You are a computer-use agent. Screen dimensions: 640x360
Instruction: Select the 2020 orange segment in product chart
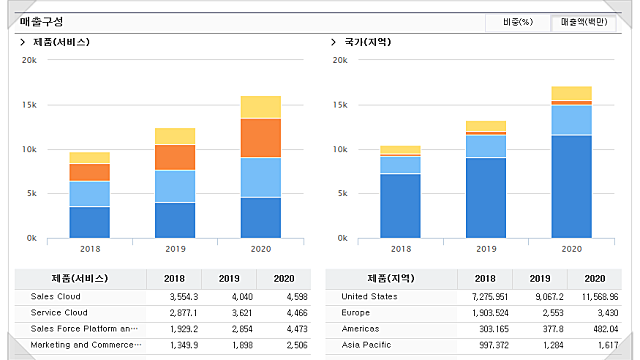tap(260, 138)
